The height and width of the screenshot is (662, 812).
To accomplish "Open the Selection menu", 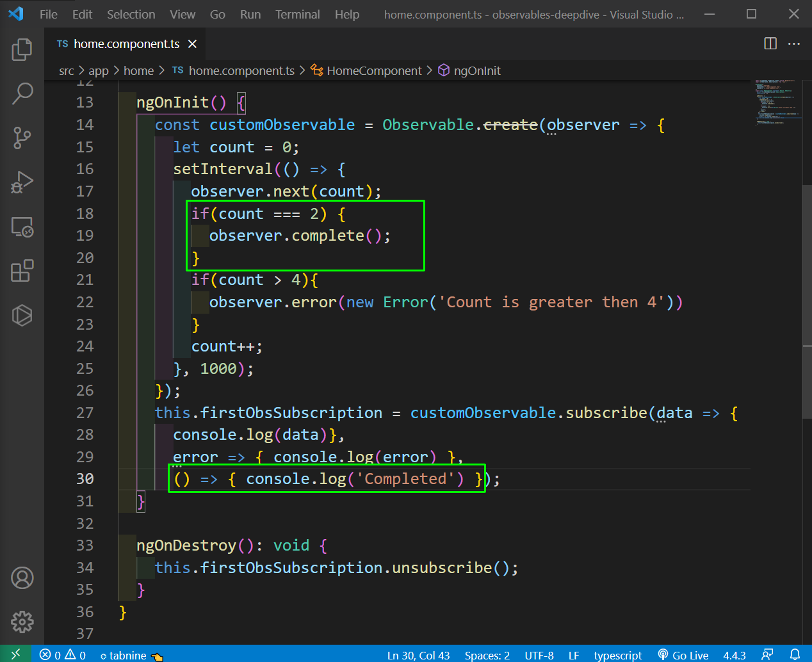I will [131, 14].
